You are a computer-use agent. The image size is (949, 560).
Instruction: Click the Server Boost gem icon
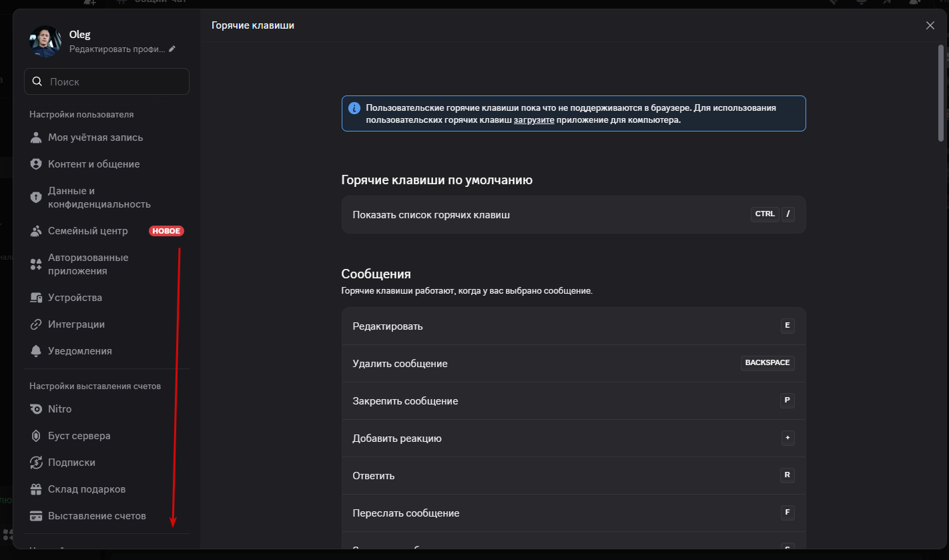pos(36,436)
